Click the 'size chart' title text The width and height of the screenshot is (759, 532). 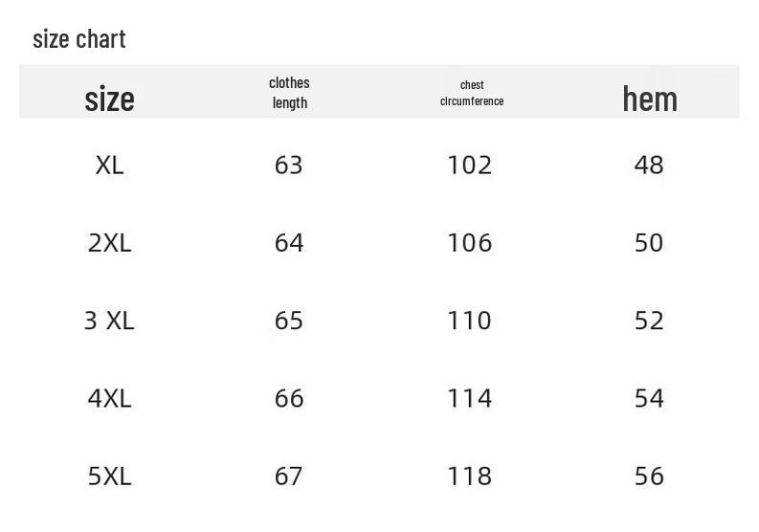point(79,38)
